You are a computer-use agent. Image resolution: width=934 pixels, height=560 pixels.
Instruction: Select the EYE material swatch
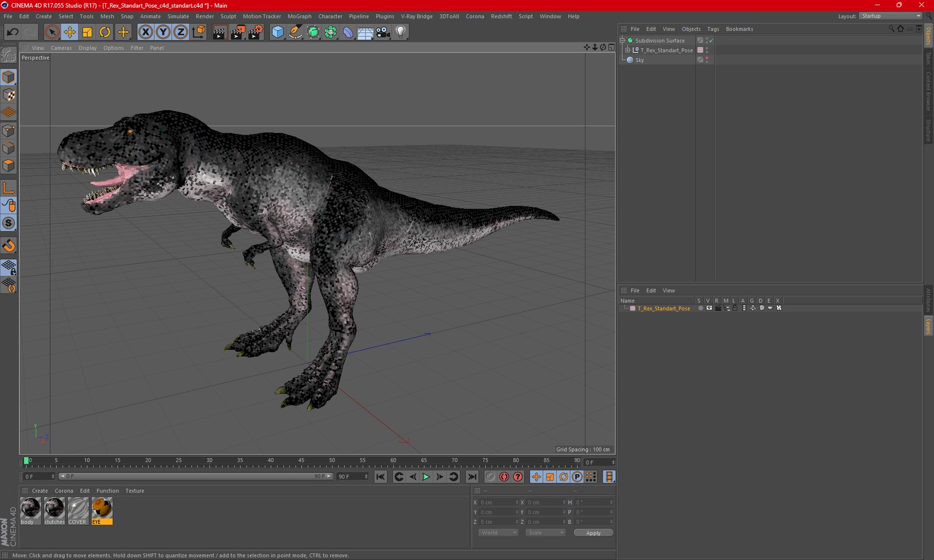pos(102,511)
